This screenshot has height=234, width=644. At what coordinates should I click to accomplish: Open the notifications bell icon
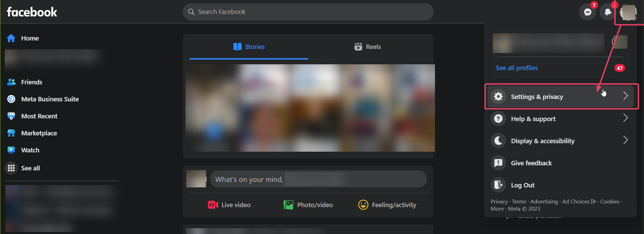608,12
